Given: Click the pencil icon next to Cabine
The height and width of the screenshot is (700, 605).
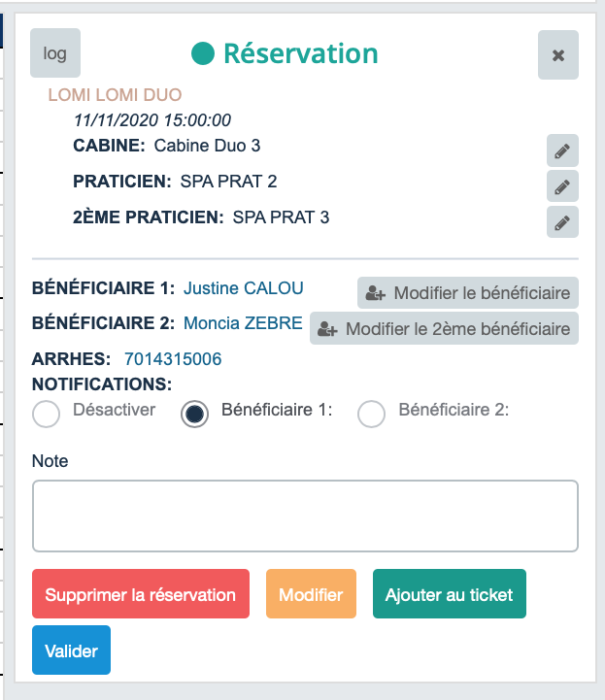Looking at the screenshot, I should 562,150.
